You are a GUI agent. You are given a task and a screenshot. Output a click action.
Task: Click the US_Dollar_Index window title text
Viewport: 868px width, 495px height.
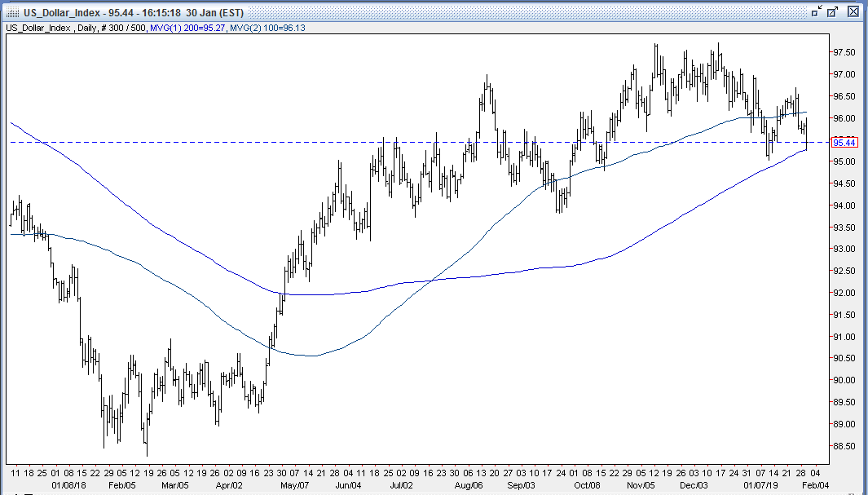pos(132,12)
